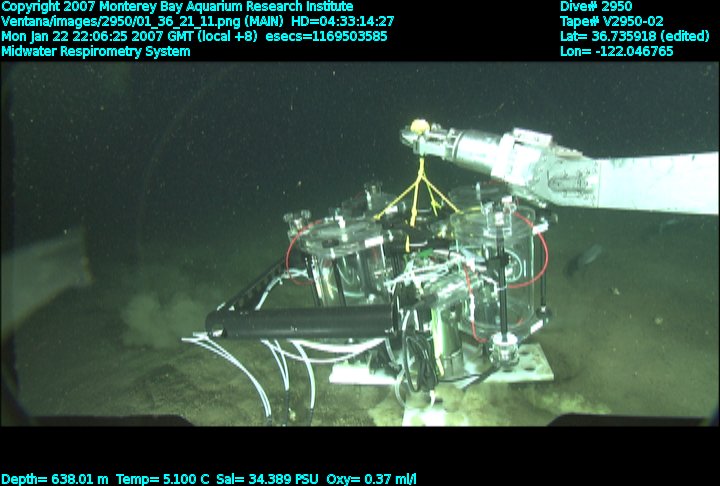Click the black cylindrical tube on the instrument
720x486 pixels.
300,322
